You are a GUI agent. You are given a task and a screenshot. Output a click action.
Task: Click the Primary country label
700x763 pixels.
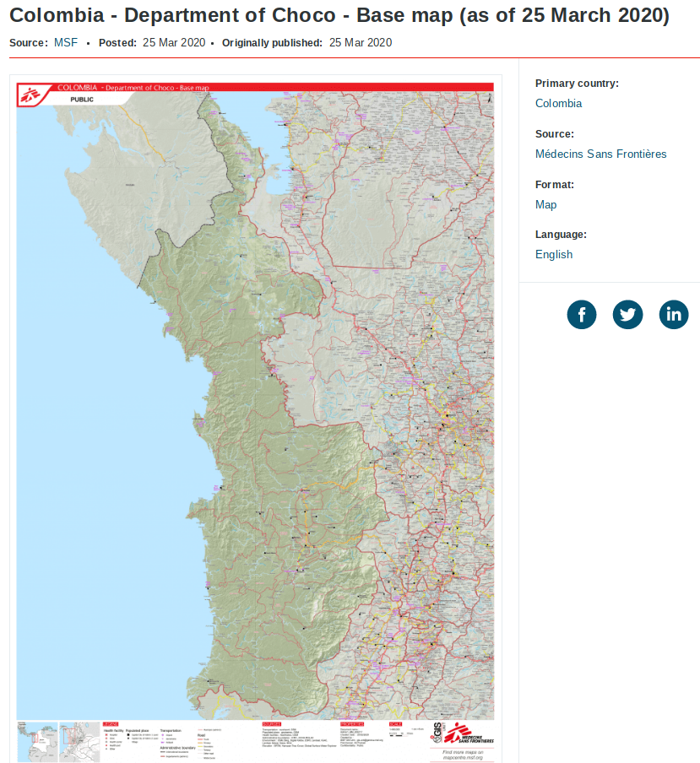click(577, 84)
